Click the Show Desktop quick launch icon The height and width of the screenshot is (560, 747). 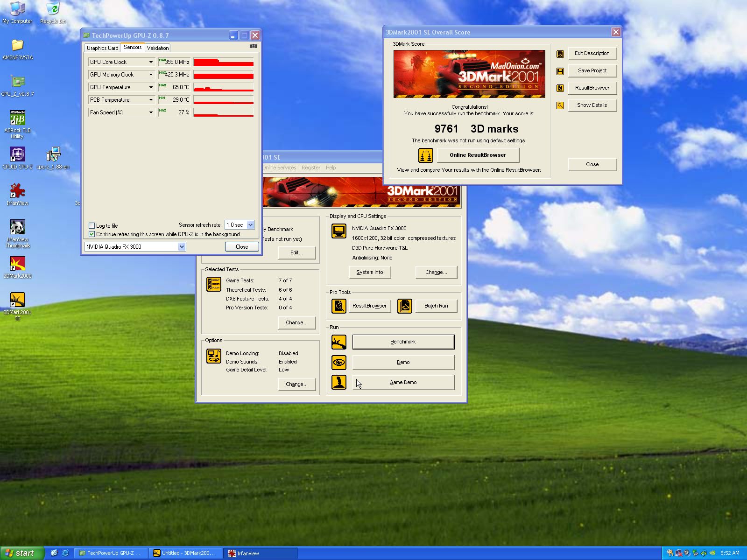pyautogui.click(x=54, y=553)
